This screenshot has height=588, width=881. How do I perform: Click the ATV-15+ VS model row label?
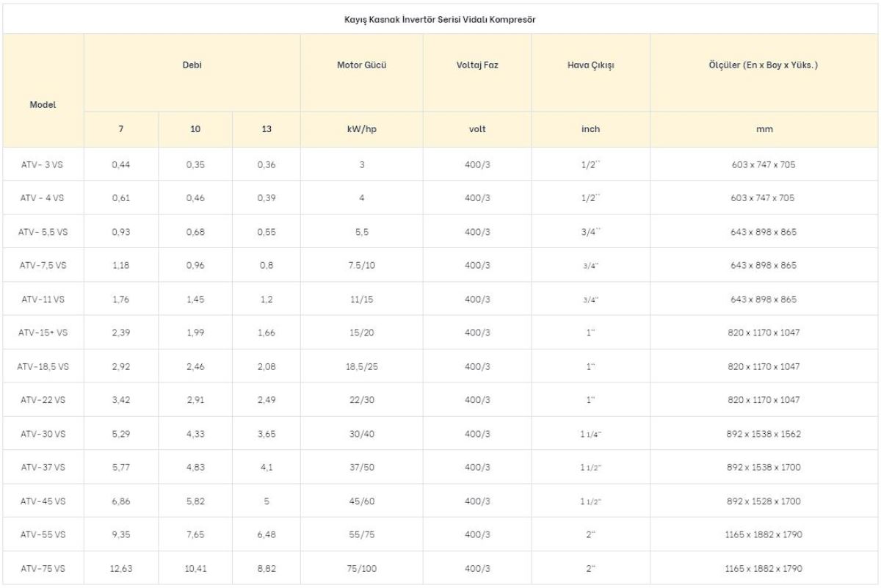click(x=43, y=333)
